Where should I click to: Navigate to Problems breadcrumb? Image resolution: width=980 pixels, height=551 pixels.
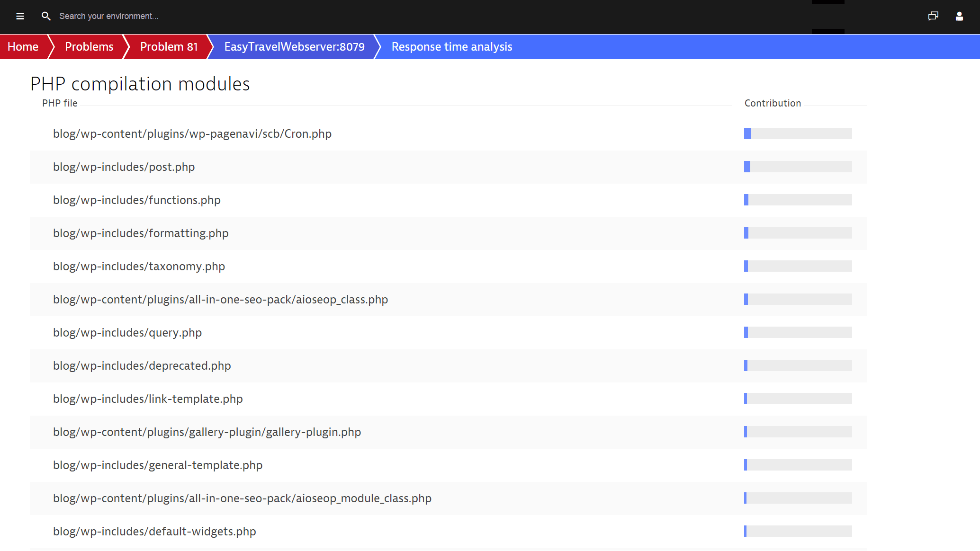click(x=89, y=47)
